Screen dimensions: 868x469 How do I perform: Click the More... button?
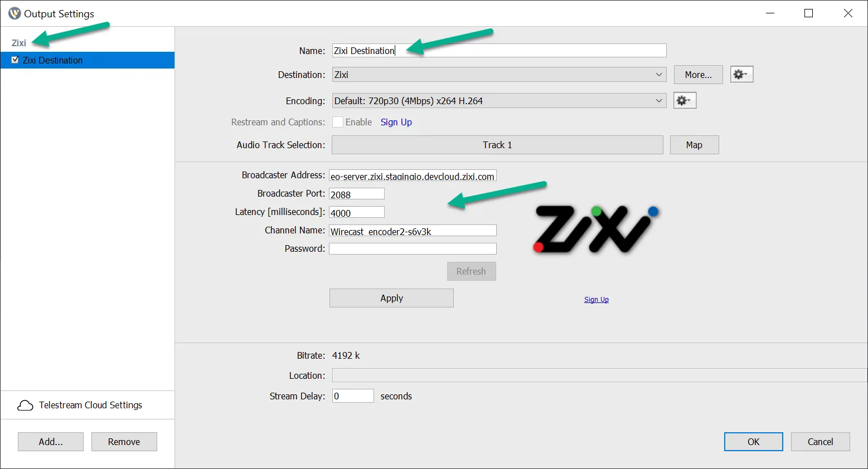[698, 75]
